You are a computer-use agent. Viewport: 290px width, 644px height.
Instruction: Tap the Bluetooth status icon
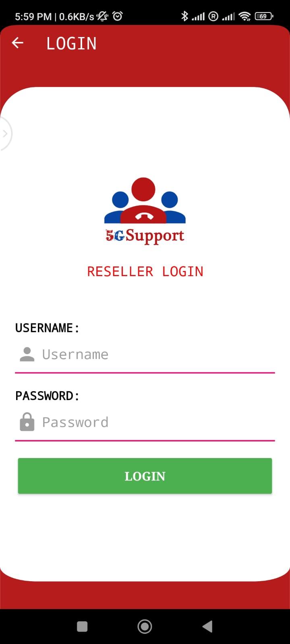184,16
